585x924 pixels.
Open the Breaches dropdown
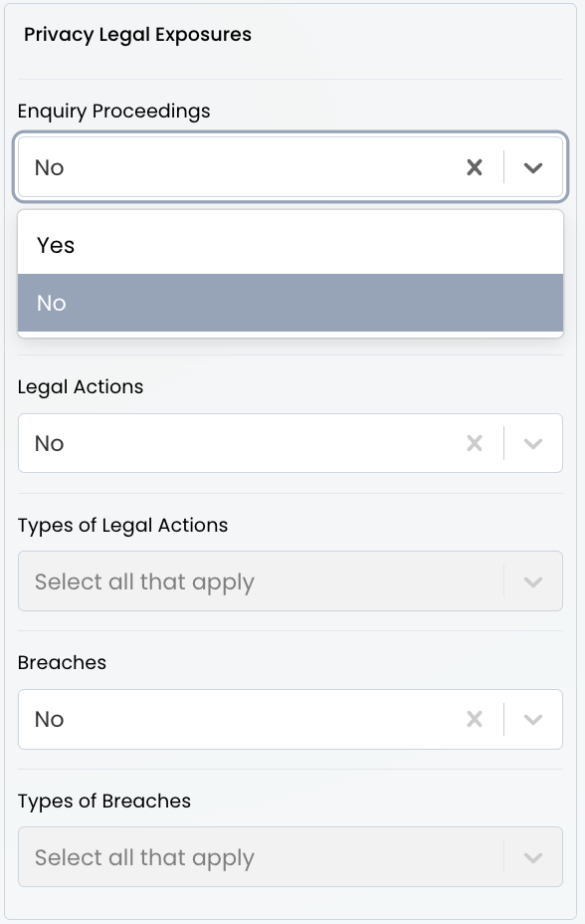coord(249,719)
